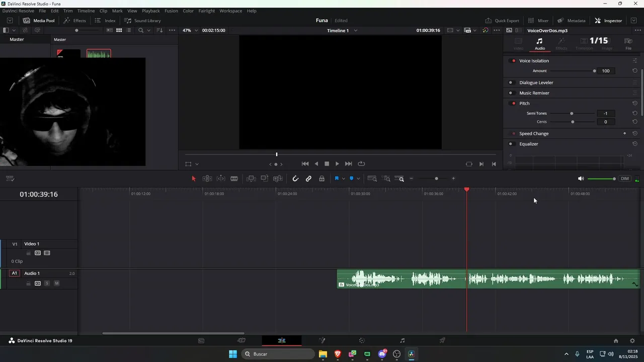
Task: Zoom in timeline with plus button
Action: click(453, 178)
